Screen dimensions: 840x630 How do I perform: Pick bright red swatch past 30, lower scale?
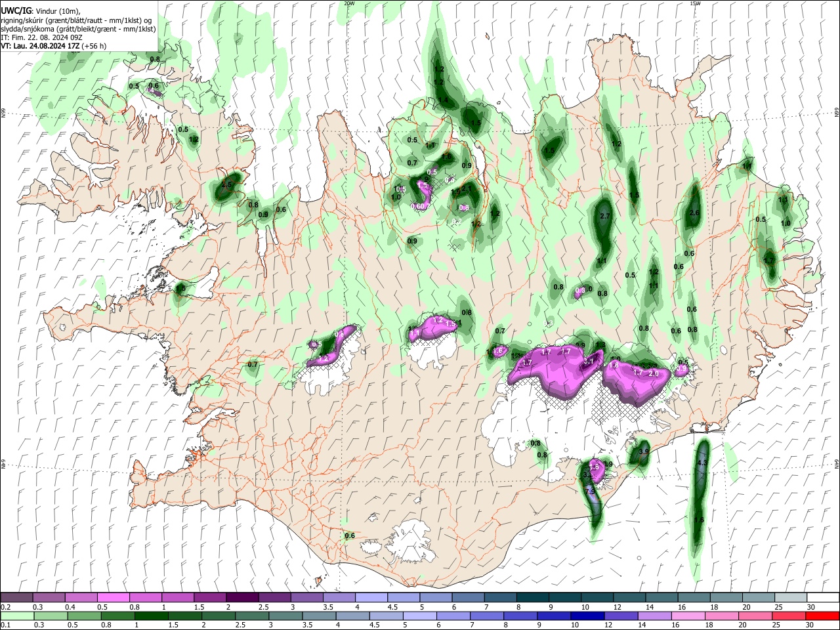[x=822, y=616]
